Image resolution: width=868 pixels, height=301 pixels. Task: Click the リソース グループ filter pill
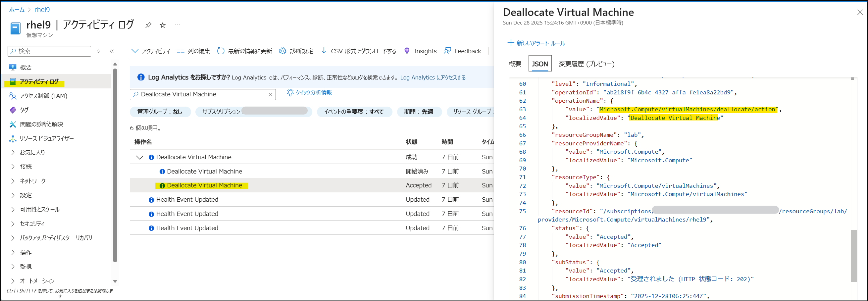pyautogui.click(x=470, y=112)
